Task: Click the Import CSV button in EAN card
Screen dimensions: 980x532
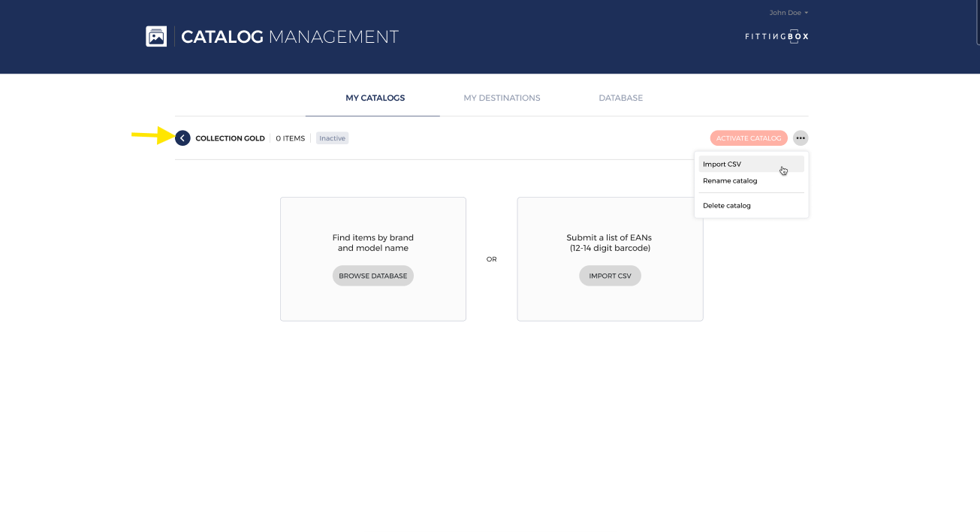Action: pos(610,276)
